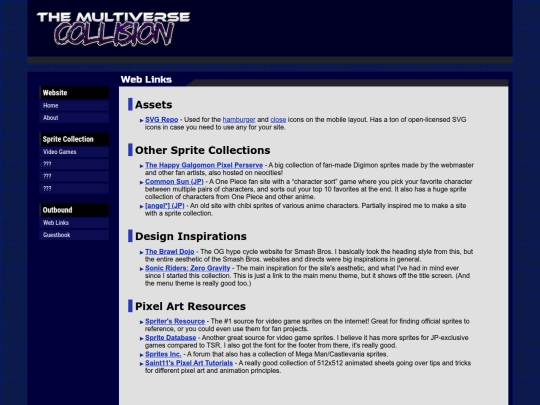This screenshot has height=405, width=540.
Task: Go to Spriter's Resource link
Action: [175, 321]
